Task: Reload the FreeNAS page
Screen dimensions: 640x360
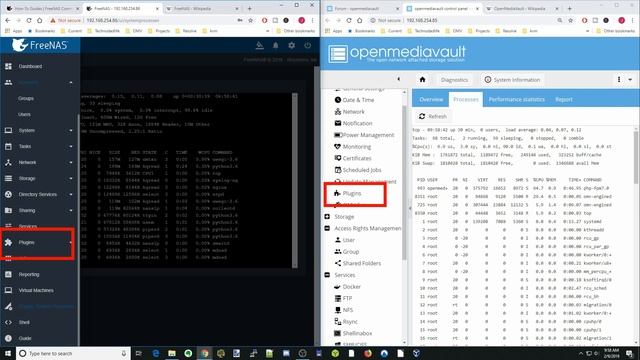Action: coord(29,20)
